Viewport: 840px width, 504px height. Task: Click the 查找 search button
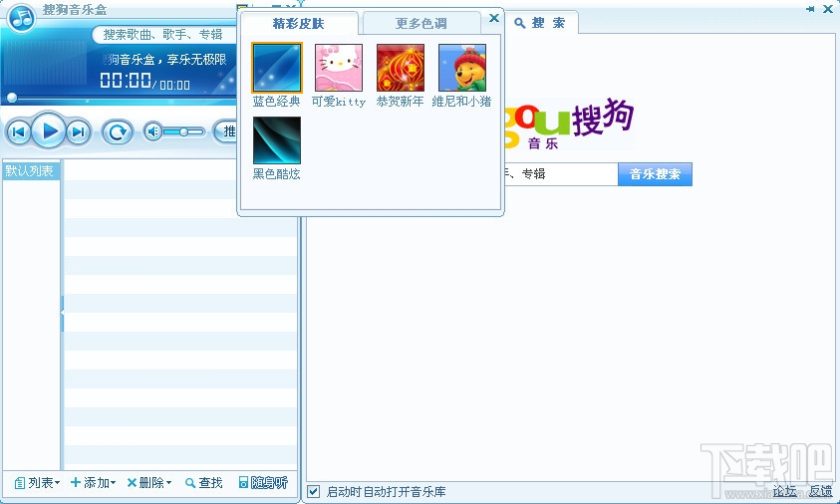(x=203, y=483)
